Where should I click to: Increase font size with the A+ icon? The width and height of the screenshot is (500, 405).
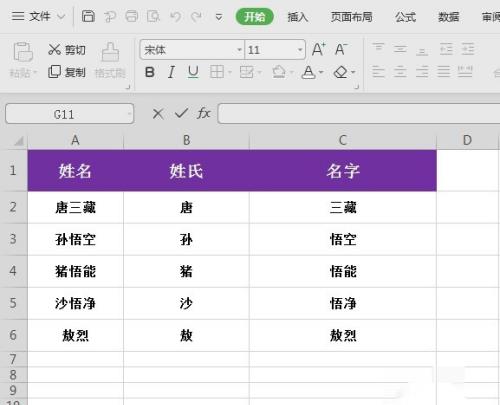pyautogui.click(x=319, y=50)
